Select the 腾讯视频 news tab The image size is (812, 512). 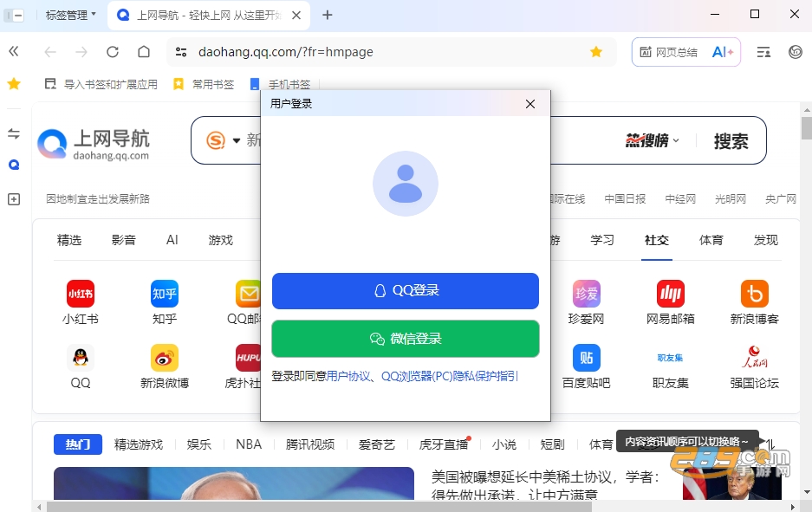click(x=310, y=444)
